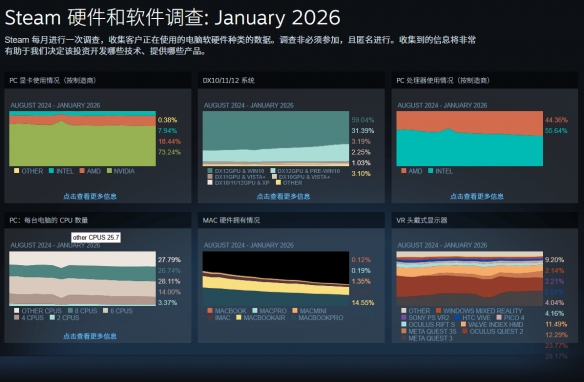Click the 2 CPUS legend swatch
The height and width of the screenshot is (382, 584).
[x=52, y=318]
